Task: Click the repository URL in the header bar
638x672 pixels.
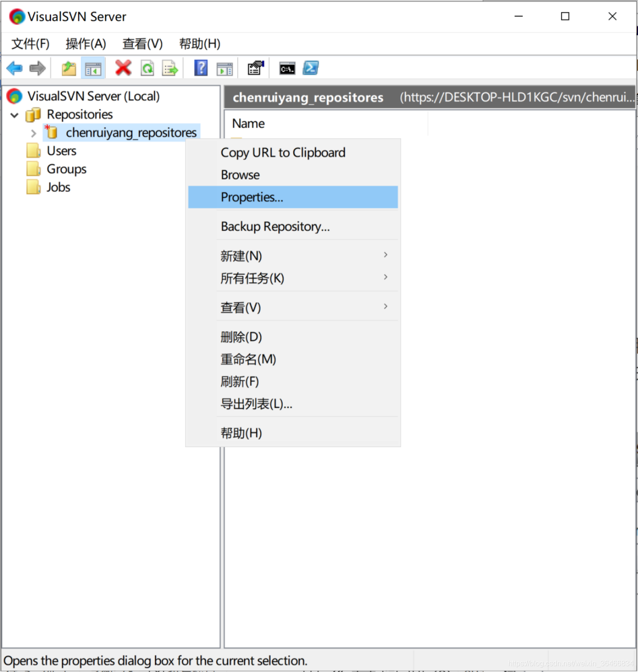Action: 517,97
